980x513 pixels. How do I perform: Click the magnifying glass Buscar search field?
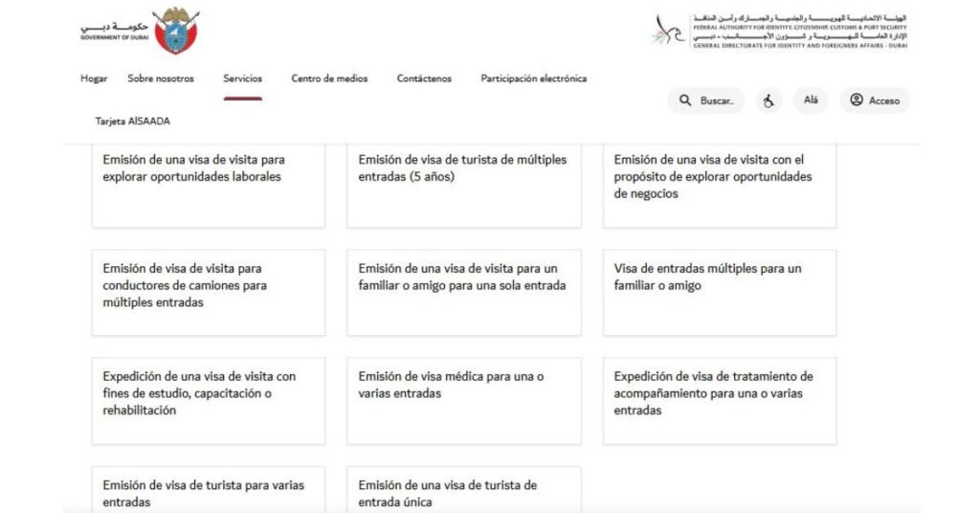tap(705, 100)
